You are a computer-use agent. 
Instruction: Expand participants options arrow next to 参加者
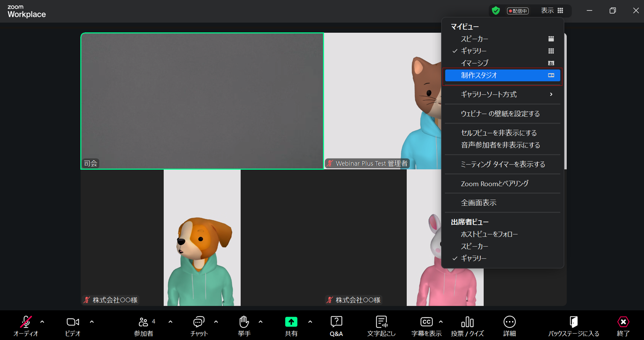pos(171,322)
